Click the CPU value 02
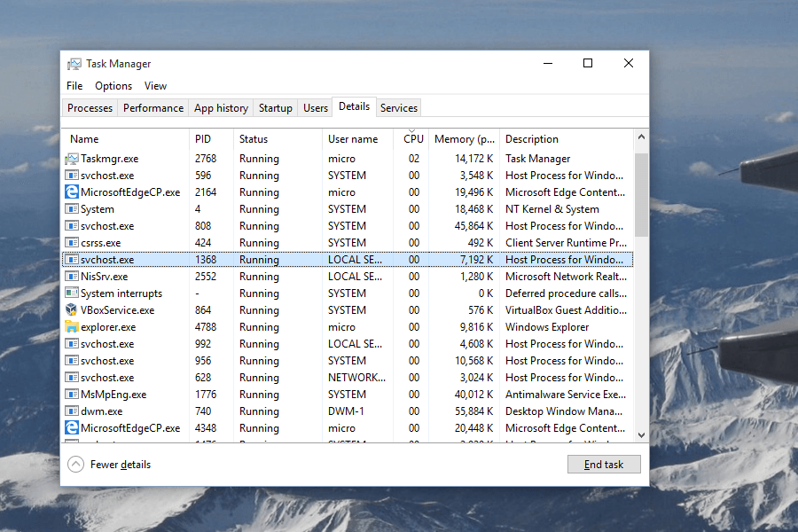Screen dimensions: 798x532 coord(414,159)
